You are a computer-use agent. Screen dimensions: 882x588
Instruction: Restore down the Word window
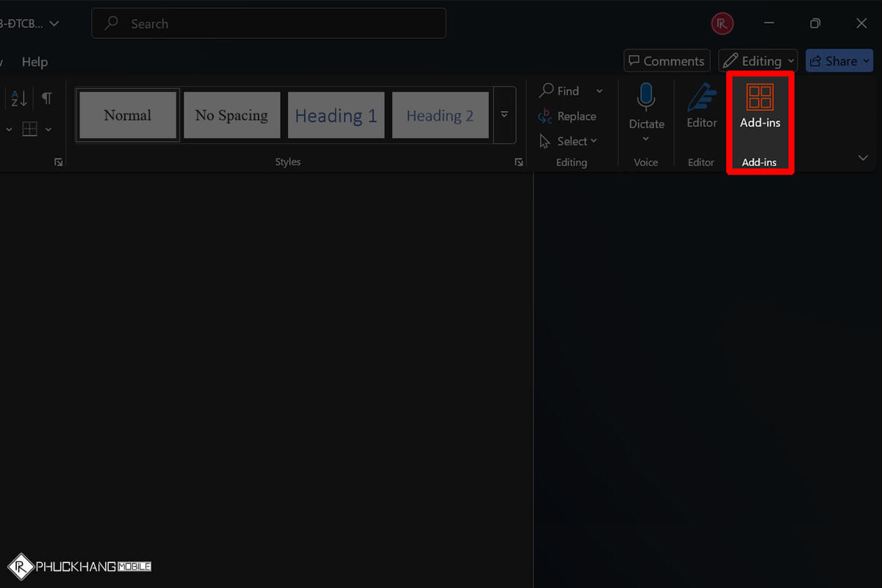815,24
